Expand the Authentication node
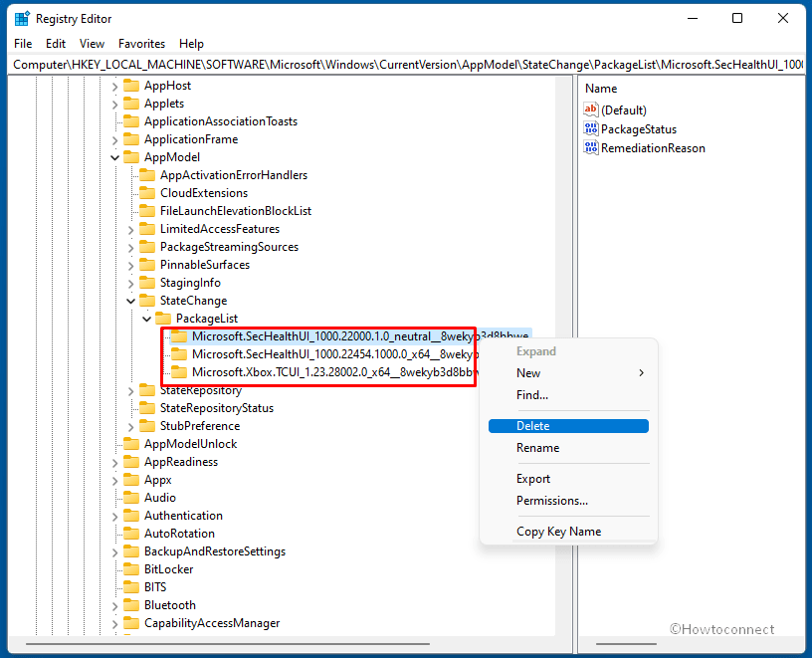Image resolution: width=812 pixels, height=658 pixels. [115, 516]
